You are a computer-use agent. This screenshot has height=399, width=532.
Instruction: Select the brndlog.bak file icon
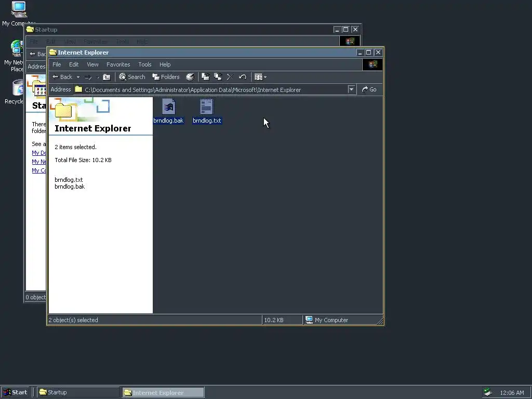click(169, 107)
